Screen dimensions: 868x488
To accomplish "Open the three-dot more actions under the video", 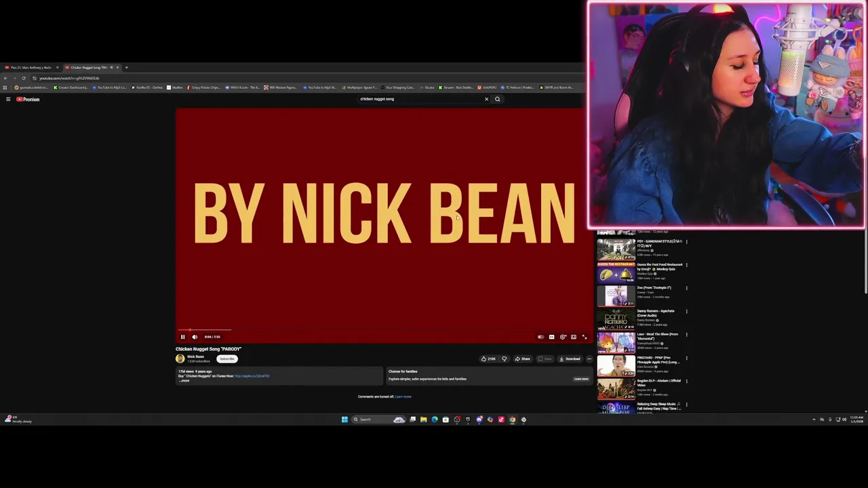I will coord(589,359).
